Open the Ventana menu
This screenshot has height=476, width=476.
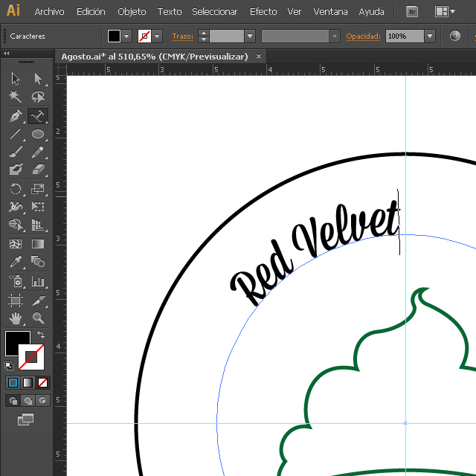point(330,12)
